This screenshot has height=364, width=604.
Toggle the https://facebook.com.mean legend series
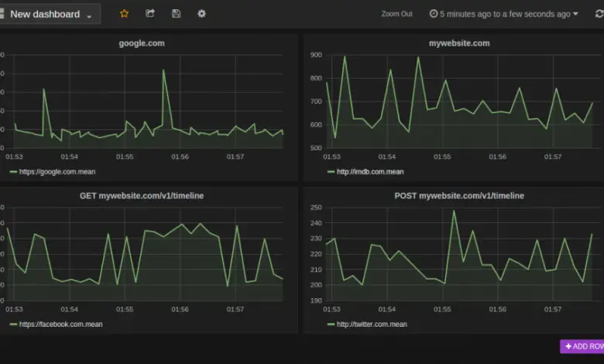(x=61, y=325)
